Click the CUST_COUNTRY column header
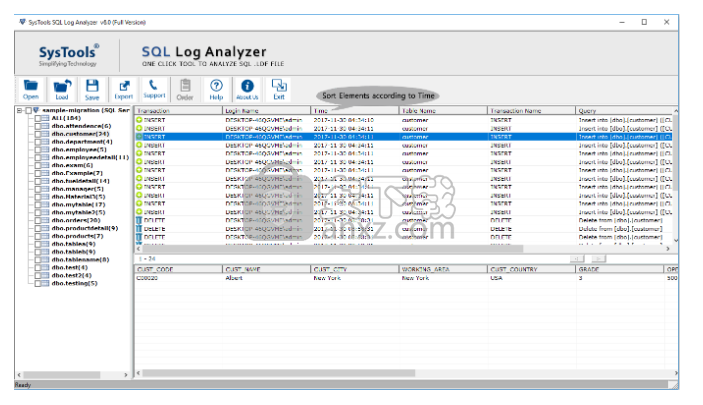The width and height of the screenshot is (703, 405). pos(531,269)
